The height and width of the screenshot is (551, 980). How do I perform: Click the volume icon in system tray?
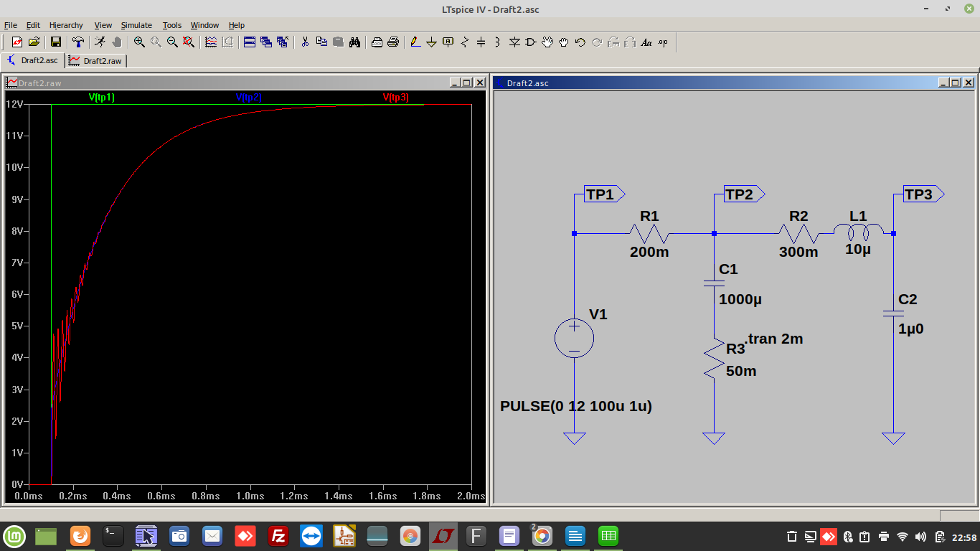click(920, 537)
